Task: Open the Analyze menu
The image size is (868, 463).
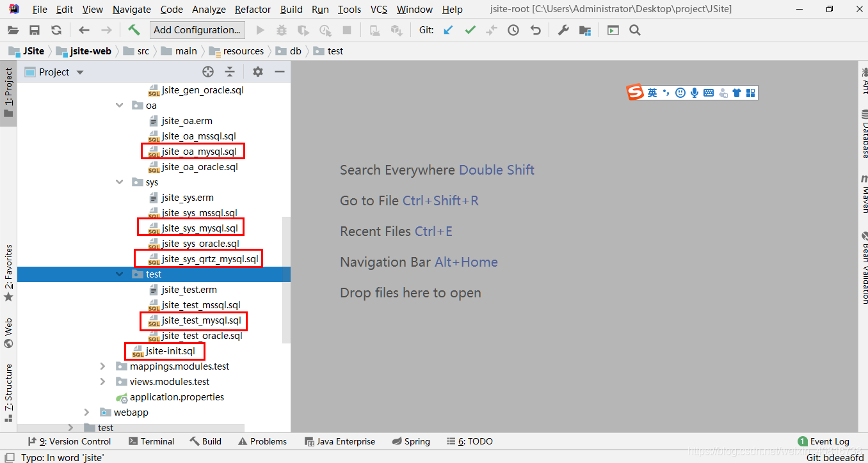Action: click(x=209, y=9)
